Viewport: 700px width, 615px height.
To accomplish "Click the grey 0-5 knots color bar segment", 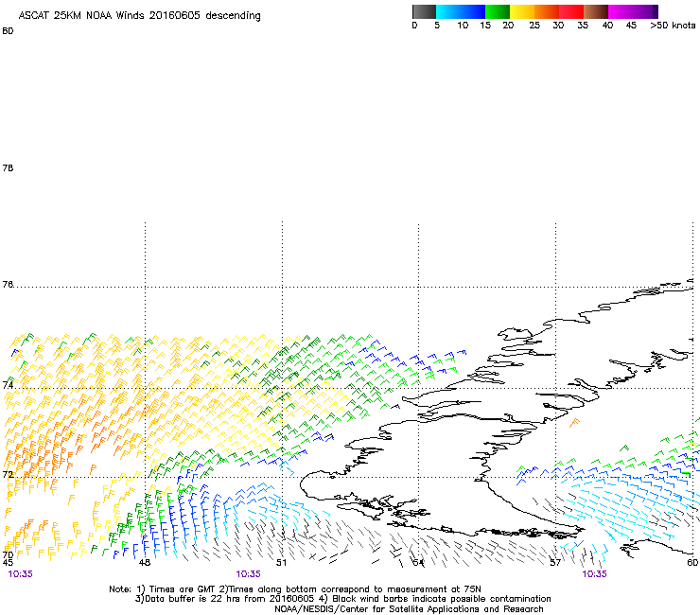I will point(424,11).
